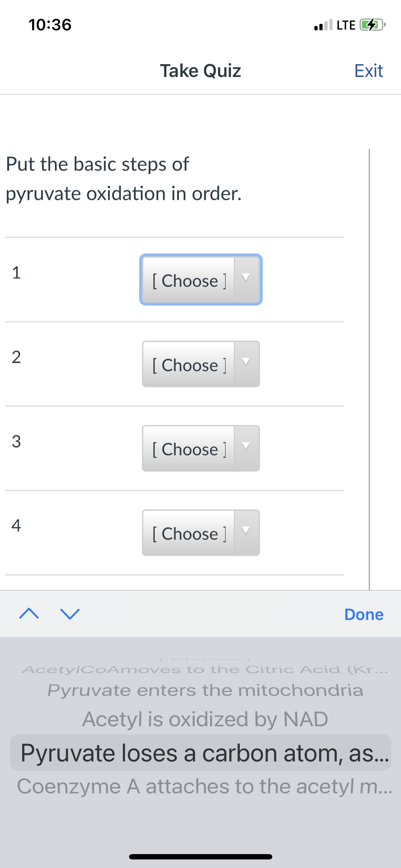Choose 'Coenzyme A attaches to the acetyl' option

coord(205,786)
